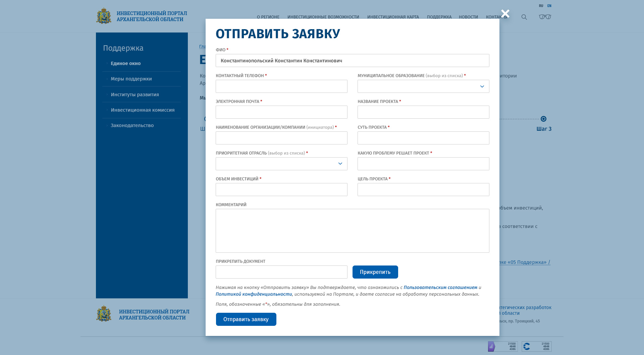
Task: Click the Step 3 circle marker
Action: pyautogui.click(x=543, y=119)
